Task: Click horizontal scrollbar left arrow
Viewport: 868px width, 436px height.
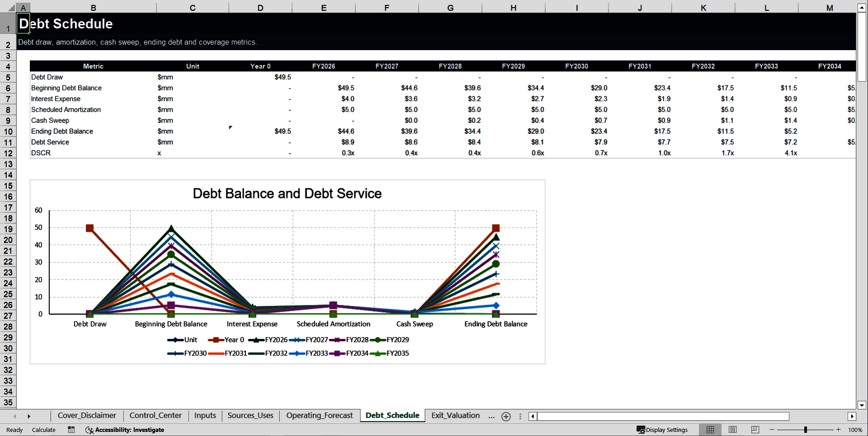Action: [x=533, y=417]
